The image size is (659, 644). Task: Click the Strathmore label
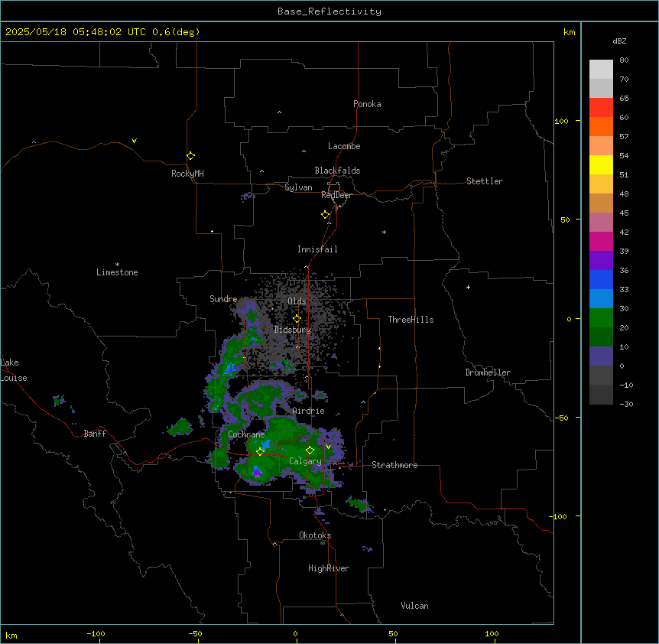click(394, 465)
